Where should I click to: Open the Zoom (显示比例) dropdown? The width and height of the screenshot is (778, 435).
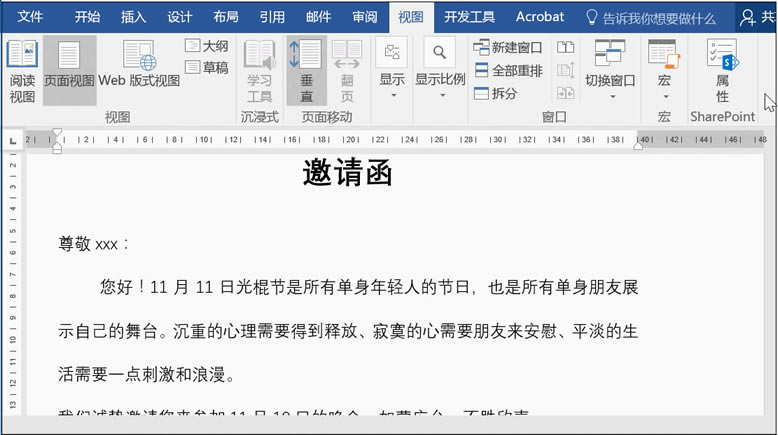(440, 69)
